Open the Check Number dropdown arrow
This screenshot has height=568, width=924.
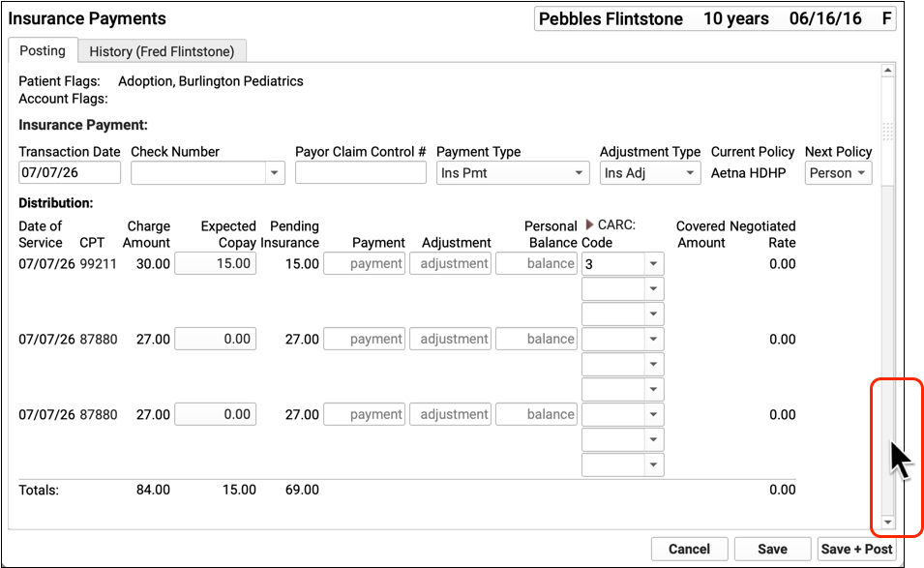[274, 172]
